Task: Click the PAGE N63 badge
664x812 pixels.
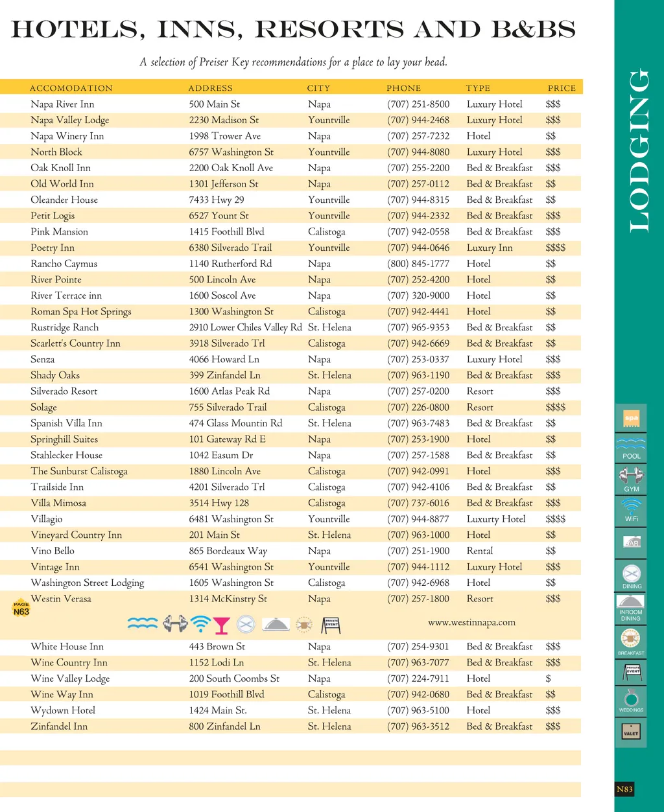Action: 21,608
